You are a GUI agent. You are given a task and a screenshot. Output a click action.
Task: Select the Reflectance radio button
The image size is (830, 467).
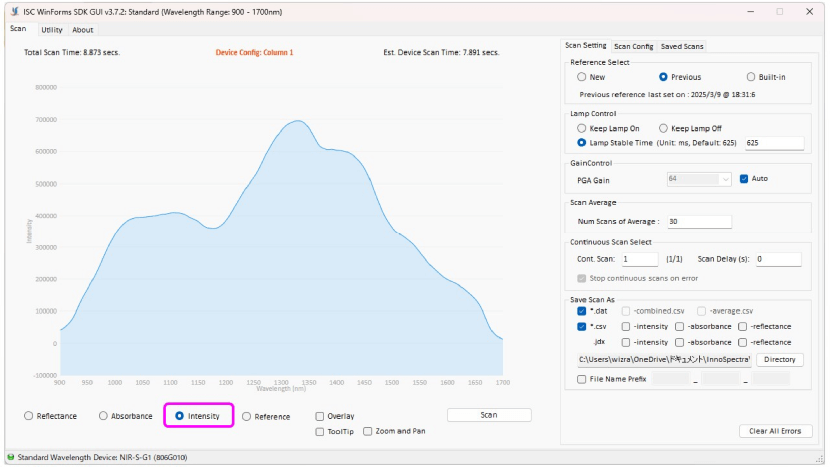[29, 416]
